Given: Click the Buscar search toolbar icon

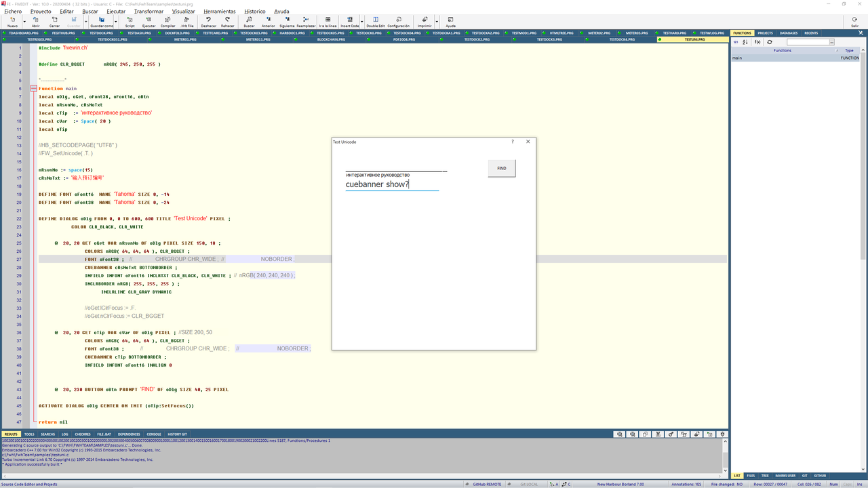Looking at the screenshot, I should [x=249, y=21].
